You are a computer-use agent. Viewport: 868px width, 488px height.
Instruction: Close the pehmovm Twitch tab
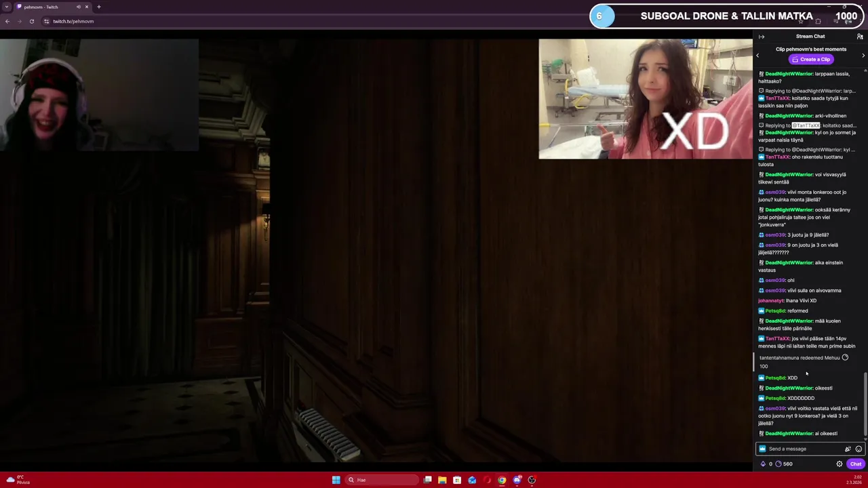[87, 7]
